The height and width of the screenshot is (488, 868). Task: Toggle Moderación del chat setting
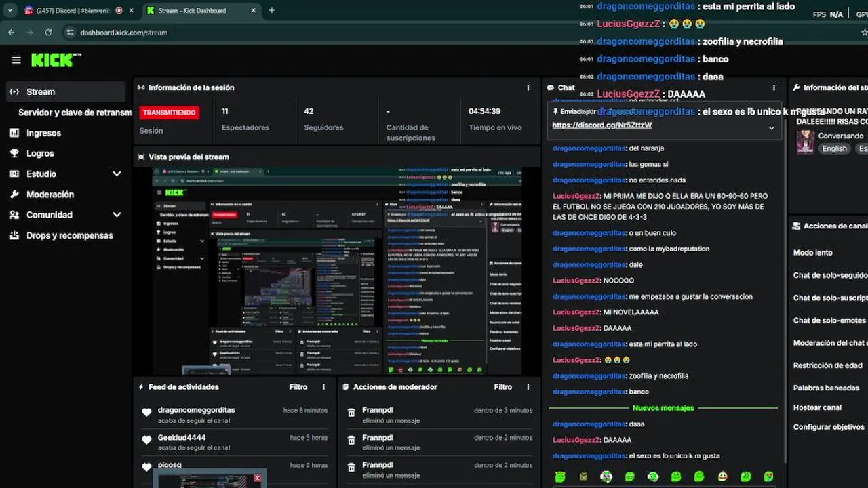(x=829, y=343)
